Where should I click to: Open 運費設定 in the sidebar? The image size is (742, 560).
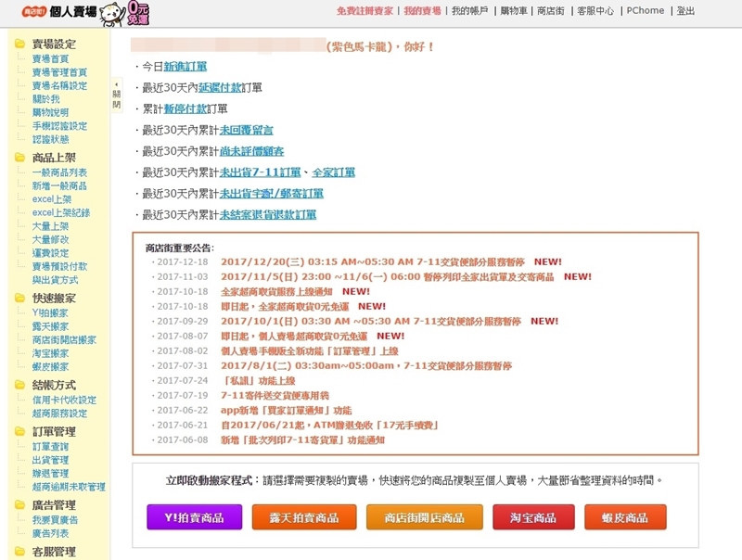point(50,253)
